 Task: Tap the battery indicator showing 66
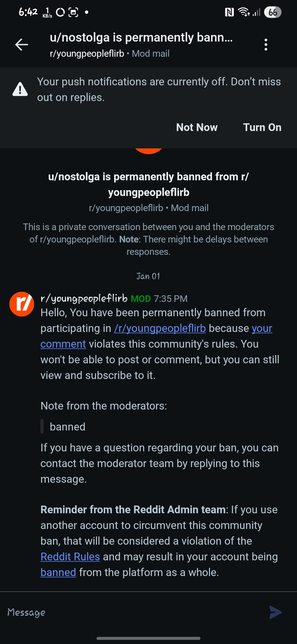[x=273, y=12]
